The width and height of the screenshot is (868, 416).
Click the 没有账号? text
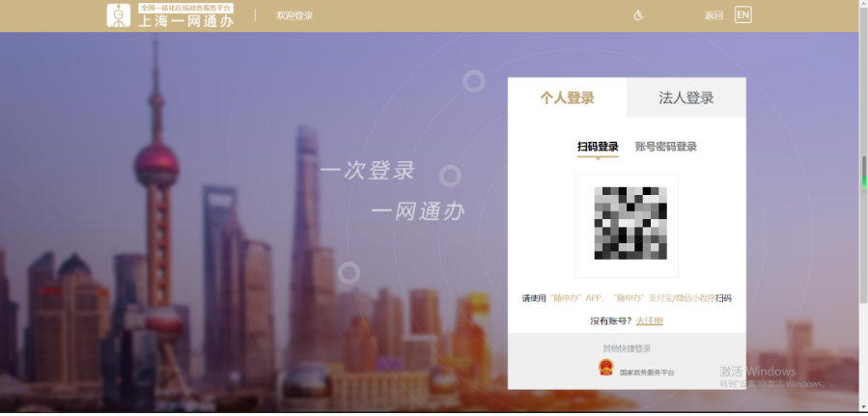click(611, 320)
